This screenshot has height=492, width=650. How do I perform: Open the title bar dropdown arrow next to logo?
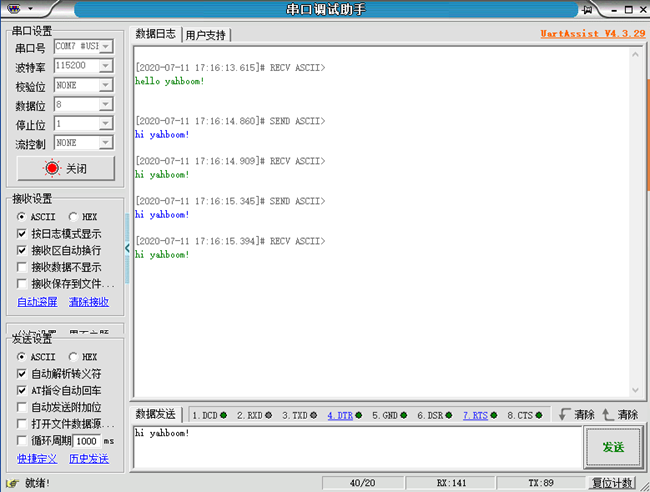click(x=30, y=8)
